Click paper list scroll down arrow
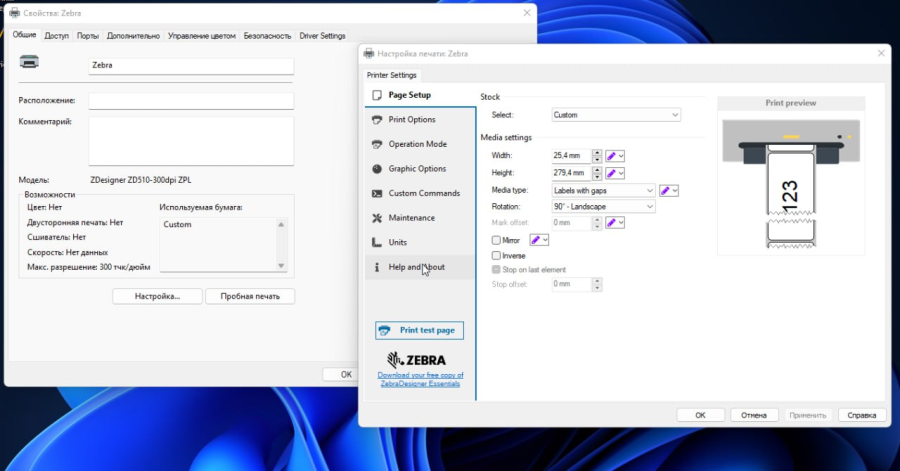Screen dimensions: 900x471 click(x=281, y=266)
